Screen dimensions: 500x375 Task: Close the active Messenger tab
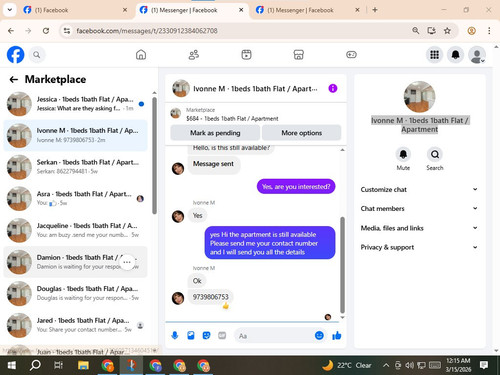click(x=241, y=10)
